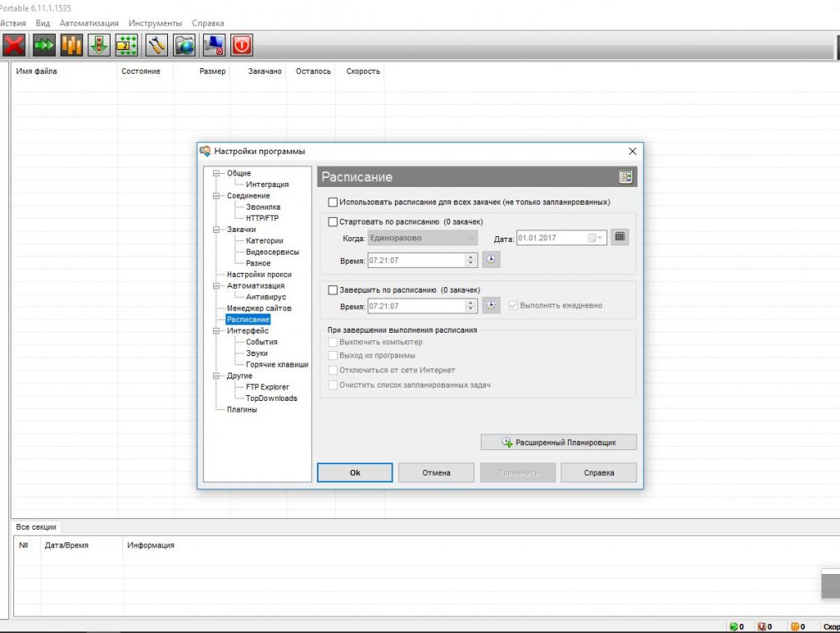Viewport: 840px width, 633px height.
Task: Click the red power shutdown toolbar icon
Action: (x=242, y=45)
